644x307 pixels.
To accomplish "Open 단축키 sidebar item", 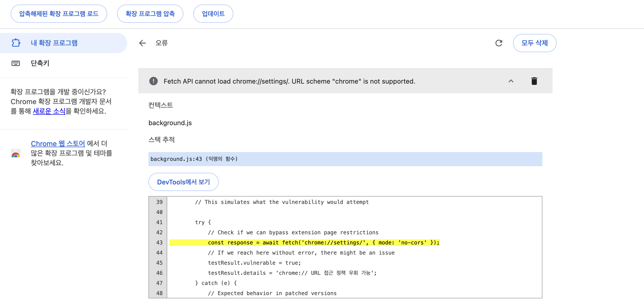I will (40, 63).
